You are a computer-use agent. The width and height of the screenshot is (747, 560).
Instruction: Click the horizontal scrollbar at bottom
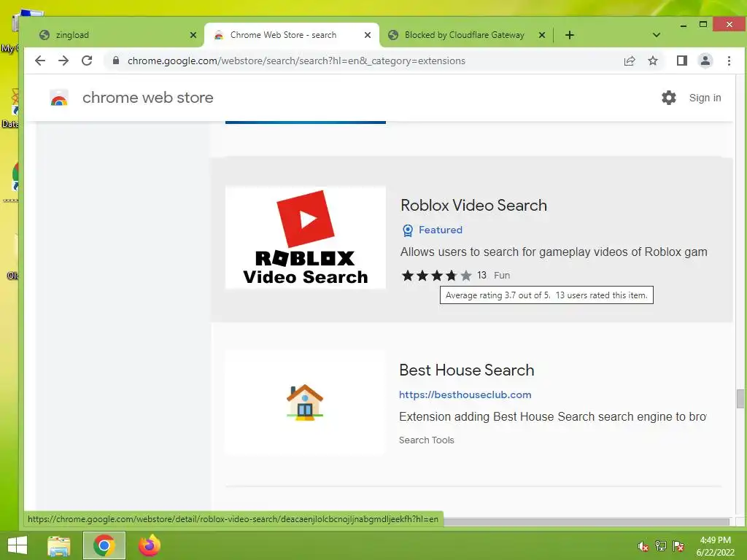(587, 522)
